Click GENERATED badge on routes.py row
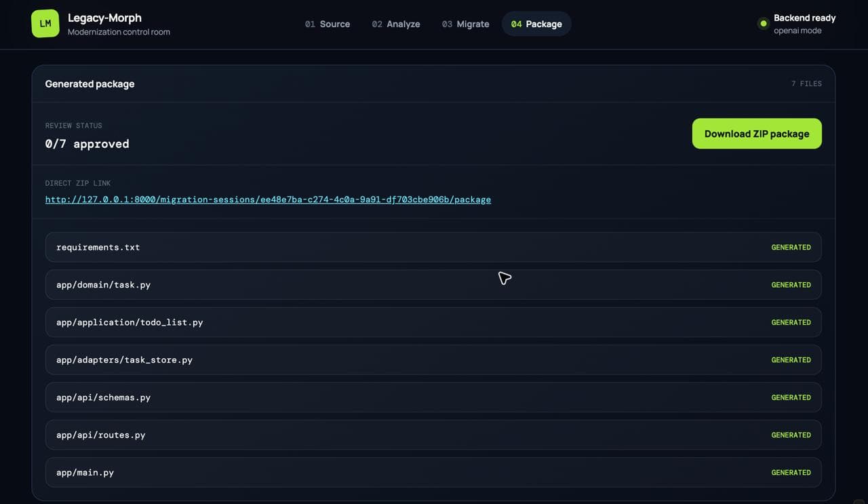This screenshot has width=868, height=504. coord(791,435)
